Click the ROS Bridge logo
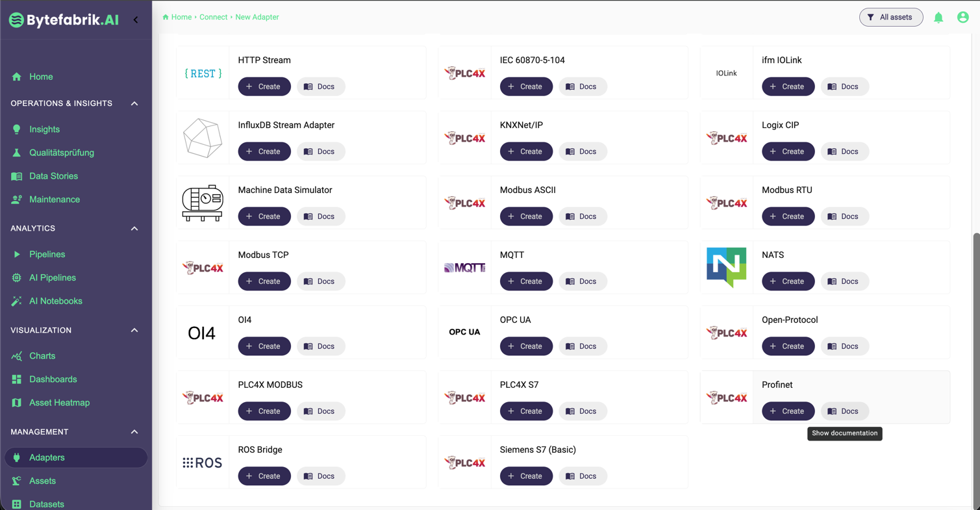Screen dimensions: 980x510 [203, 463]
